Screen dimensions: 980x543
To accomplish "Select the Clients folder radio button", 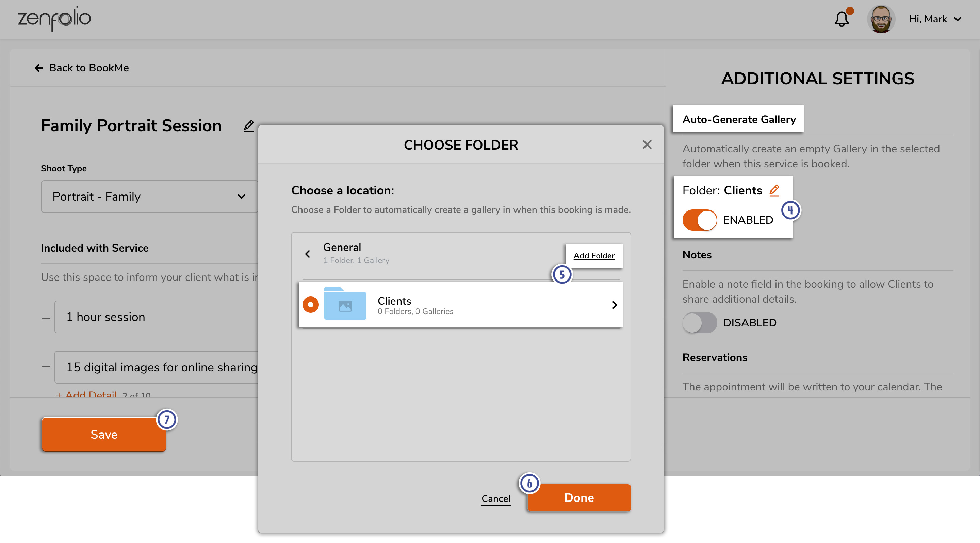I will [310, 305].
